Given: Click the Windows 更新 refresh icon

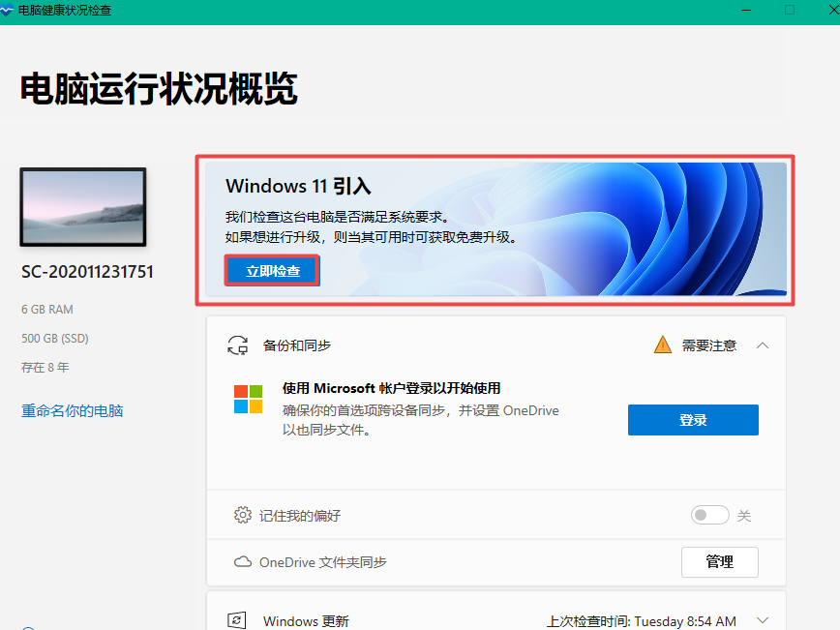Looking at the screenshot, I should [237, 621].
